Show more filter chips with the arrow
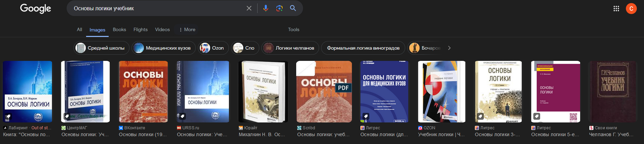This screenshot has height=144, width=644. point(449,48)
